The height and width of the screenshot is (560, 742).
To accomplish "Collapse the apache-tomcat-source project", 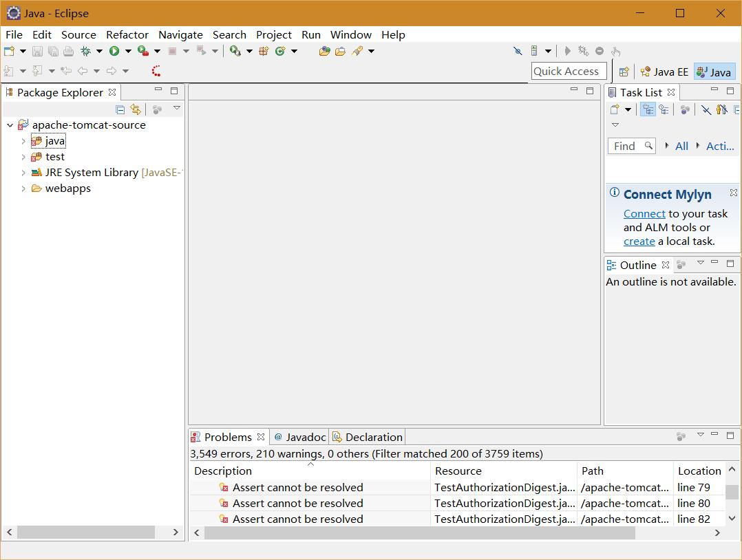I will (10, 125).
